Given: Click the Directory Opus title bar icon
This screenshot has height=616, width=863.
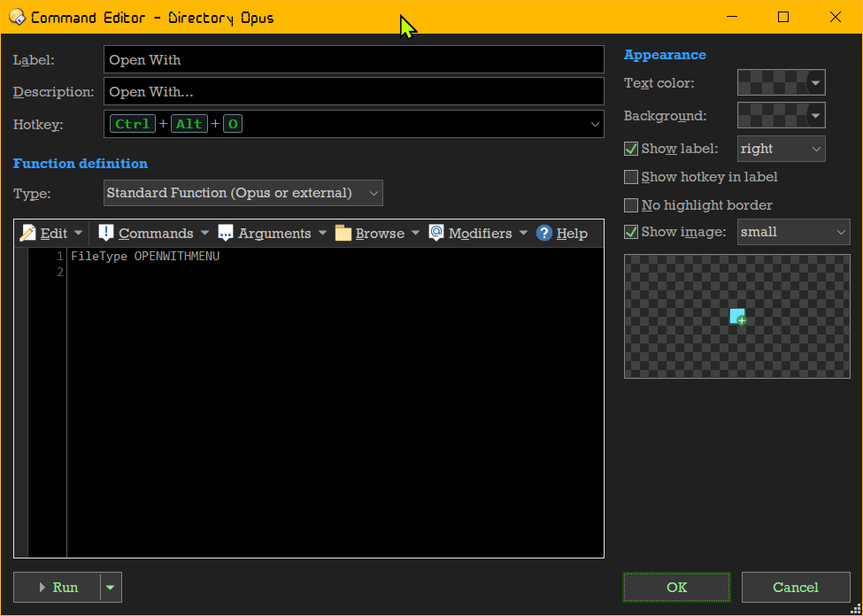Looking at the screenshot, I should [17, 17].
